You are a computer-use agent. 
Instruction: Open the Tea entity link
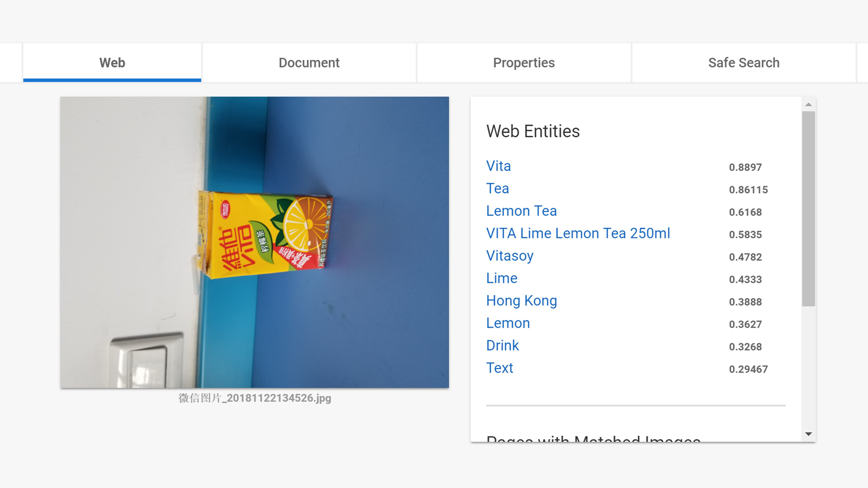pos(497,189)
